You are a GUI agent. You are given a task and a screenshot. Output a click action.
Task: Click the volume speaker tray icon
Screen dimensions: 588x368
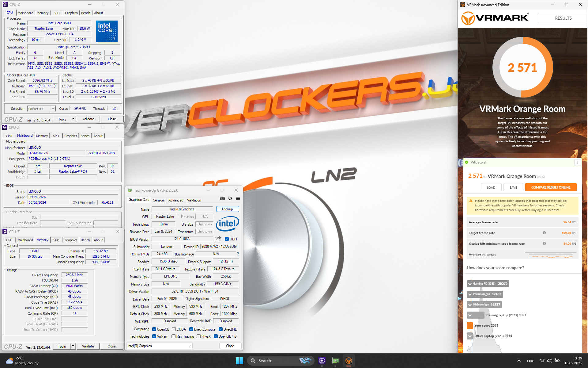(549, 361)
